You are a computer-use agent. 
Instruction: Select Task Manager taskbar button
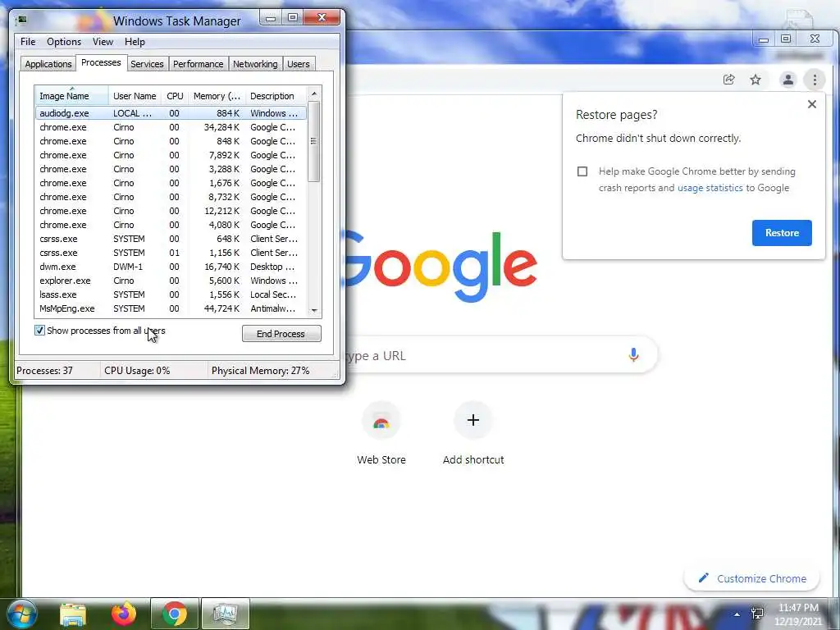click(225, 614)
